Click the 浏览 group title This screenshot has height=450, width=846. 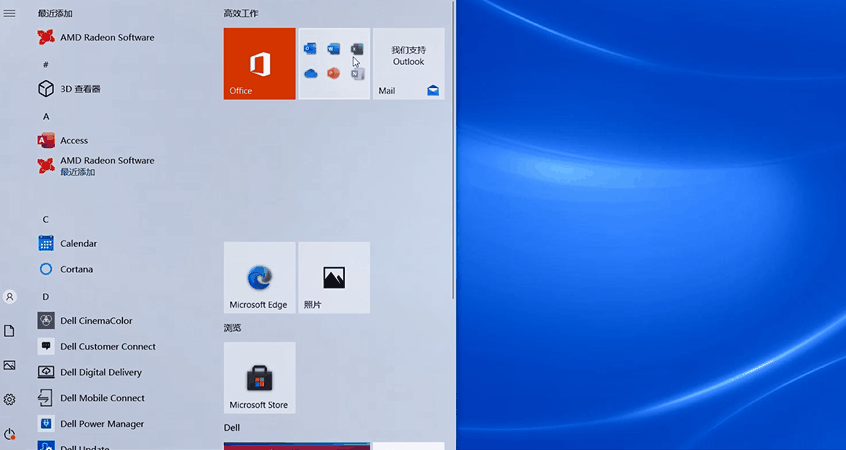point(233,328)
